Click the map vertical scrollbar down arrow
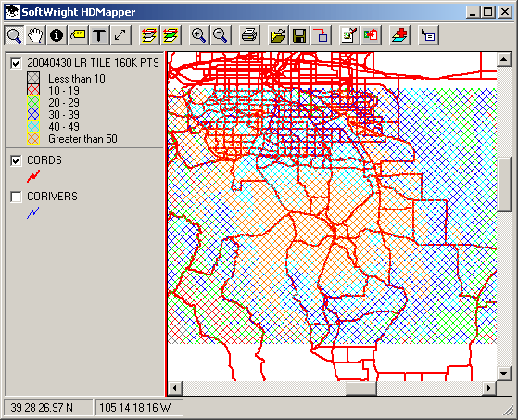 pos(504,374)
